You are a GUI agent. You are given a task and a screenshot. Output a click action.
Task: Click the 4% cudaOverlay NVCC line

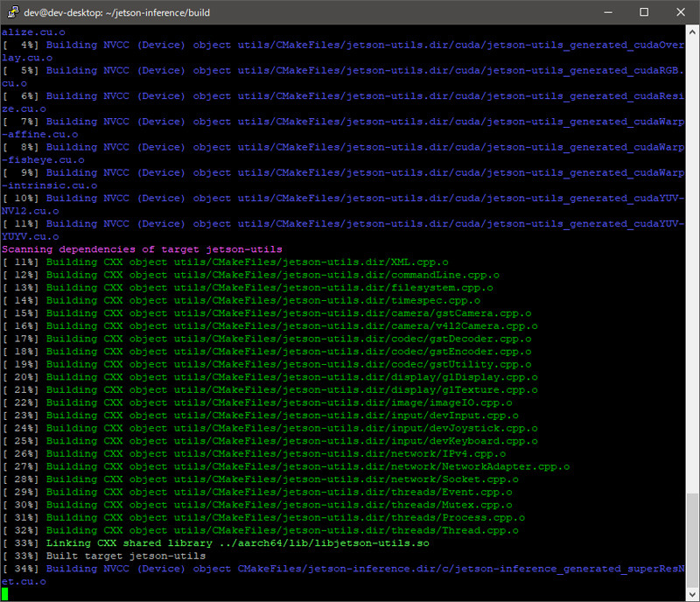tap(343, 52)
